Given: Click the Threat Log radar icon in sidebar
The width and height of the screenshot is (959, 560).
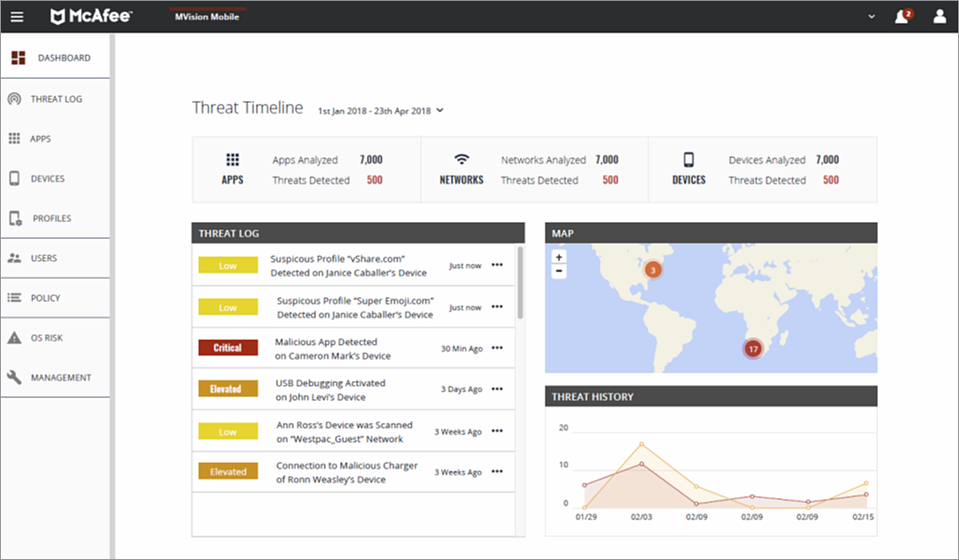Looking at the screenshot, I should (14, 99).
